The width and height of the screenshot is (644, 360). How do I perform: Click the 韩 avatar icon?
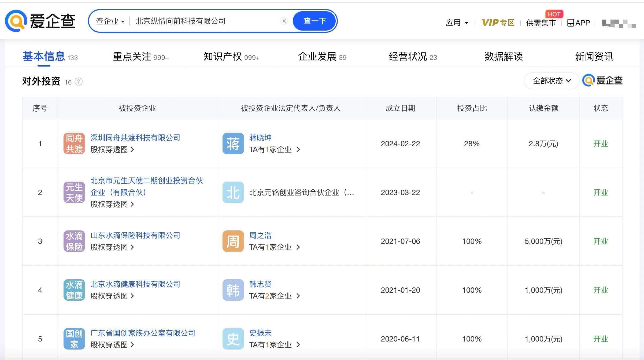point(233,290)
